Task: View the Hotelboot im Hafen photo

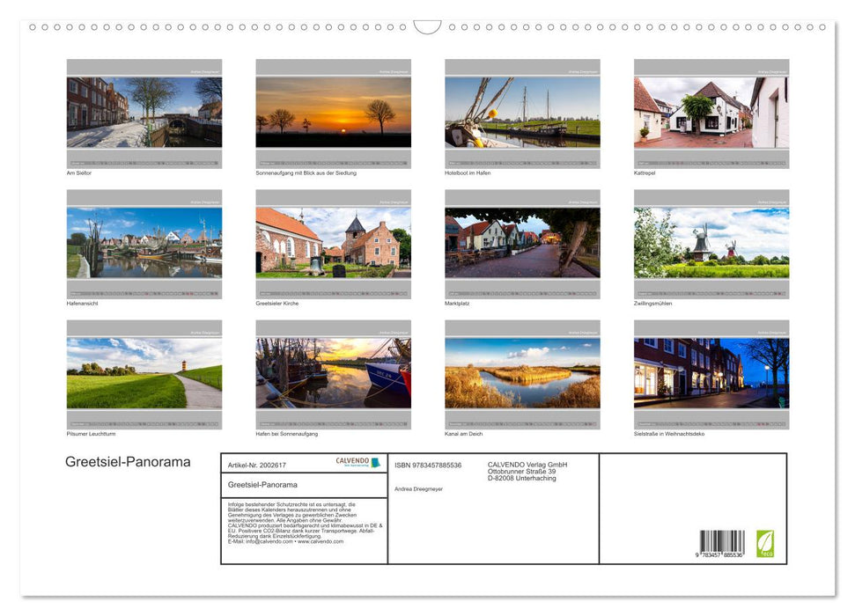Action: coord(522,112)
